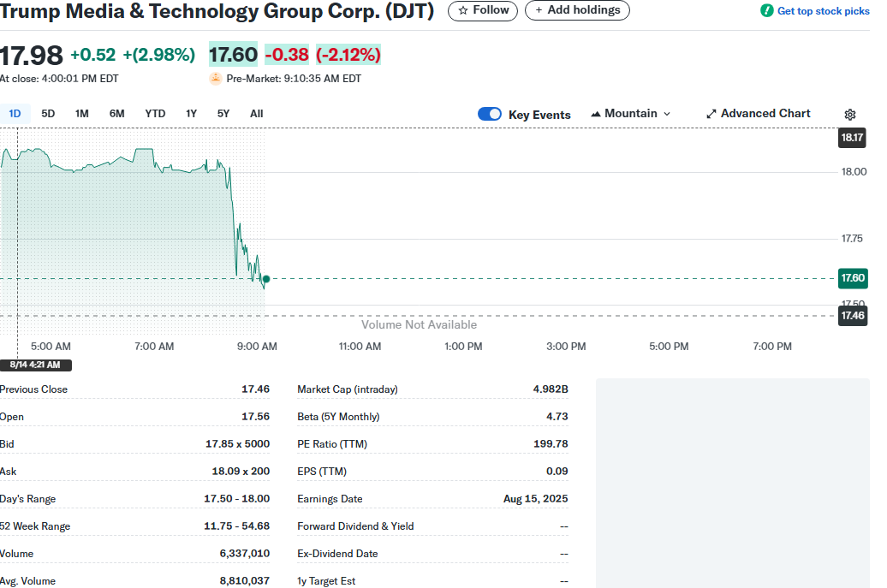Click the Forward Dividend & Yield label

tap(356, 526)
